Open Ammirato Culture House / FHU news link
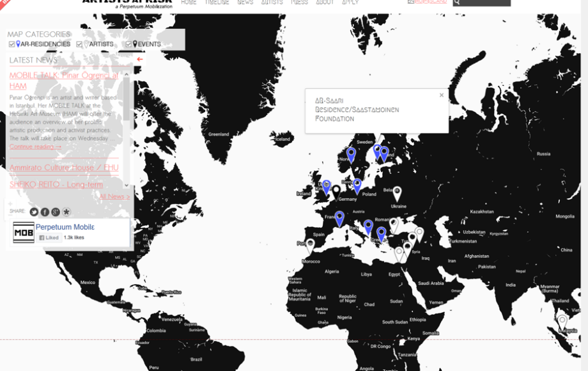 [x=64, y=168]
